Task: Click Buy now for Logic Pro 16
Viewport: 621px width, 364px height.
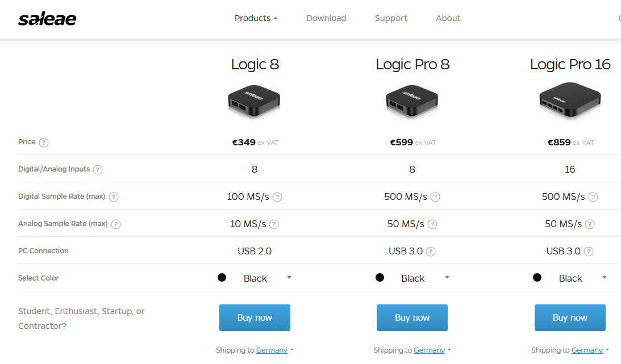Action: click(570, 317)
